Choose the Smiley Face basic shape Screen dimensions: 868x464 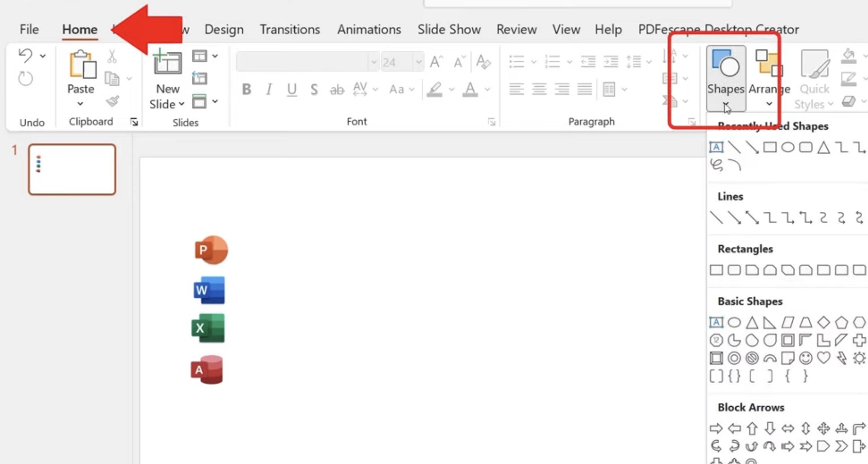(805, 358)
